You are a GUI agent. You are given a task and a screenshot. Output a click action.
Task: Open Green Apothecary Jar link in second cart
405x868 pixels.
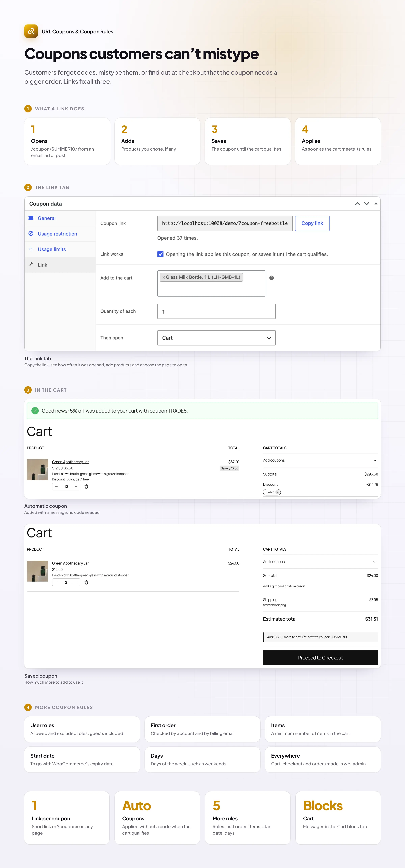click(x=70, y=563)
